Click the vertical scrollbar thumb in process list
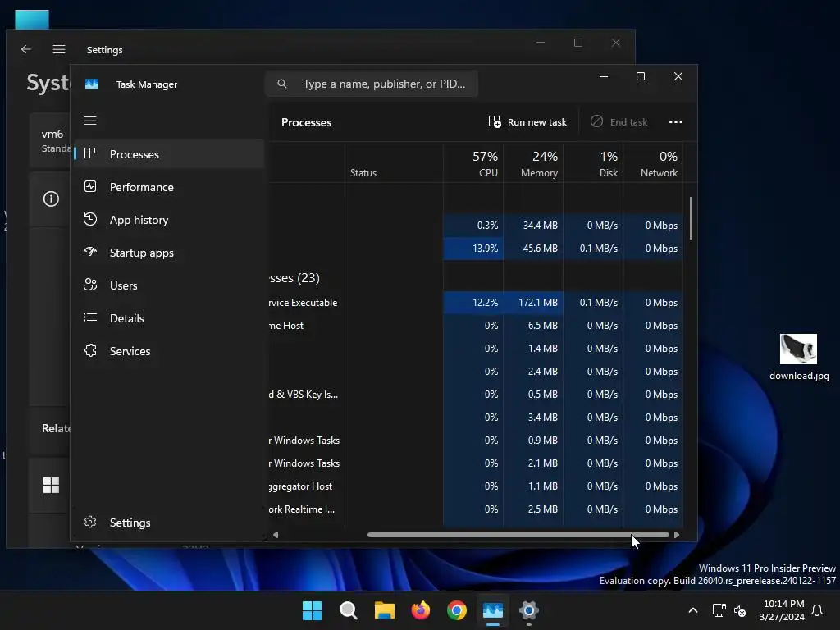 pos(691,218)
